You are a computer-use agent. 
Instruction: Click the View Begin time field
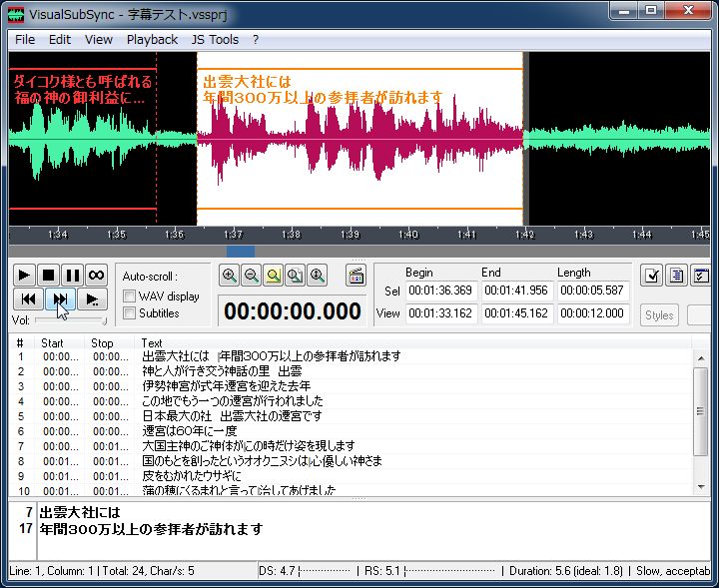(x=440, y=313)
